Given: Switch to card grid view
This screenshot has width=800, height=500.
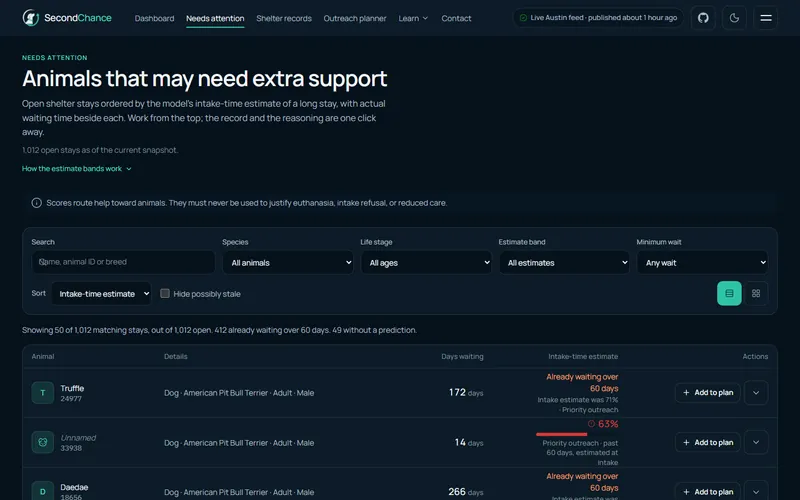Looking at the screenshot, I should coord(756,293).
